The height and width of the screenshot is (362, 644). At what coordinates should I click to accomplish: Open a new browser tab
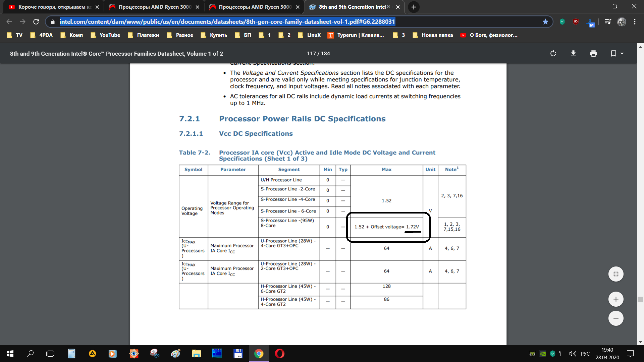click(x=414, y=7)
